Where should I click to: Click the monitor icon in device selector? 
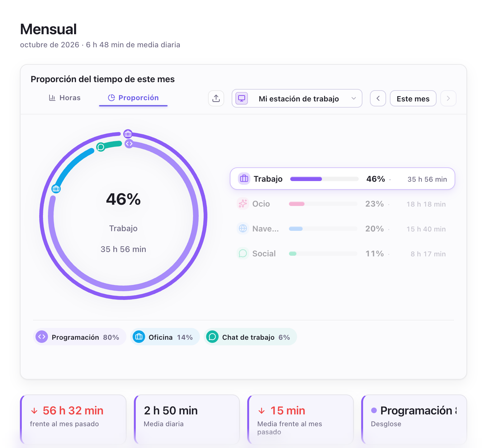click(242, 98)
